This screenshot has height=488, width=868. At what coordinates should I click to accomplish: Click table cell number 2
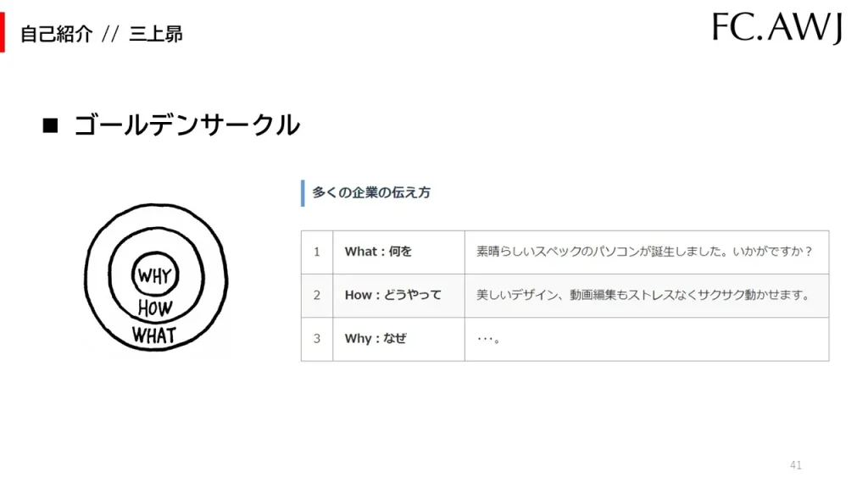tap(317, 296)
